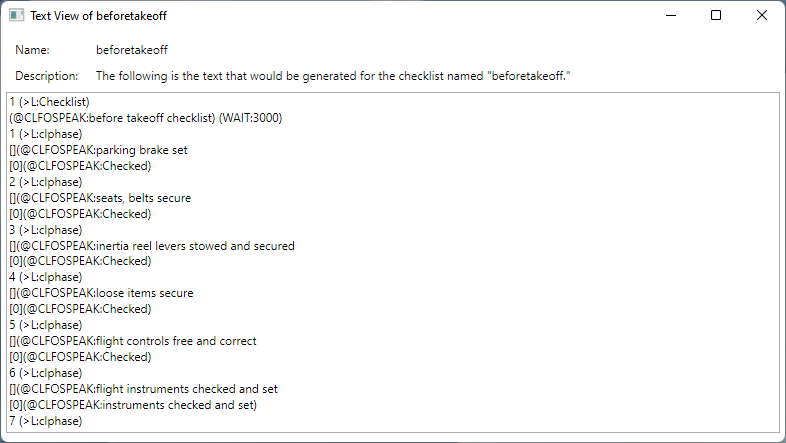Click the 'flight instruments checked and set' line

click(143, 389)
